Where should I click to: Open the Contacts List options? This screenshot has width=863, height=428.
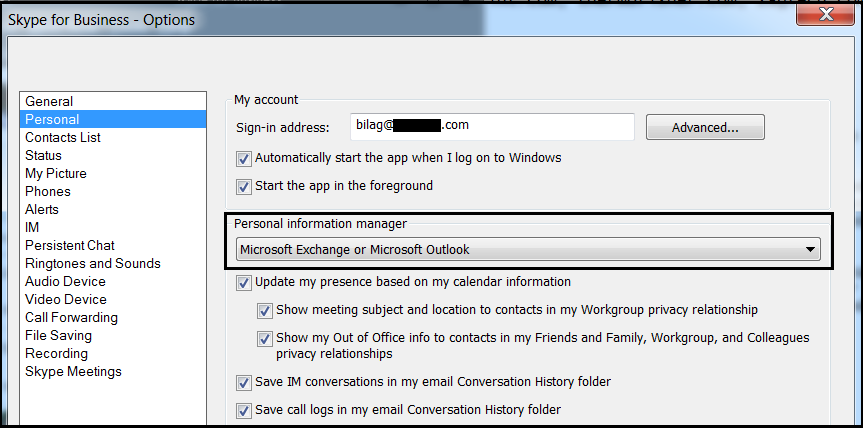coord(113,138)
